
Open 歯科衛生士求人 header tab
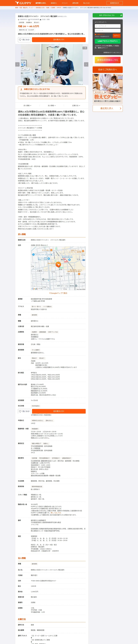point(41,3)
